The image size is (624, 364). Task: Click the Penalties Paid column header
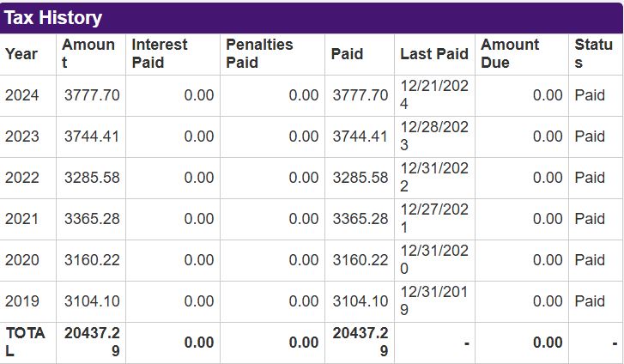click(x=259, y=54)
